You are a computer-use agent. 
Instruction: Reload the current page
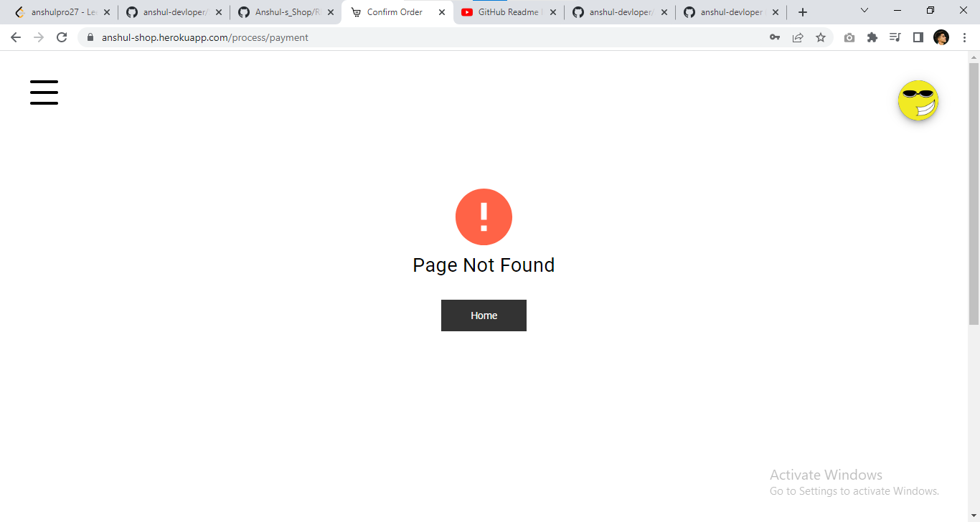[62, 37]
